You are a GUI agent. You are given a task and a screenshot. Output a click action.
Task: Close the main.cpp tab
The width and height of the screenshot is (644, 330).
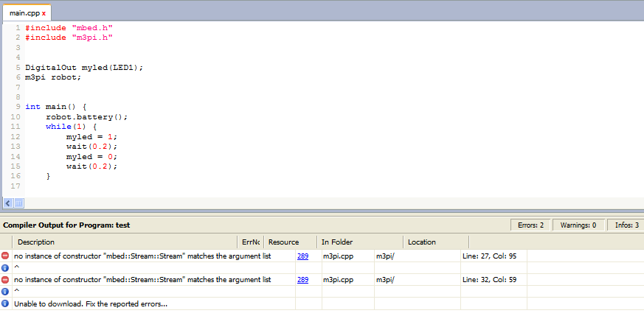point(44,13)
